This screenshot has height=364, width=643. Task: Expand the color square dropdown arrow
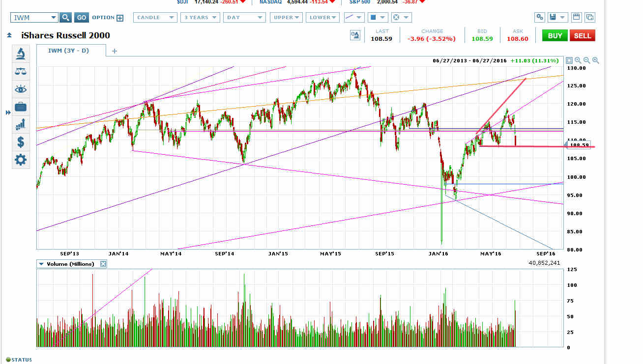(383, 17)
